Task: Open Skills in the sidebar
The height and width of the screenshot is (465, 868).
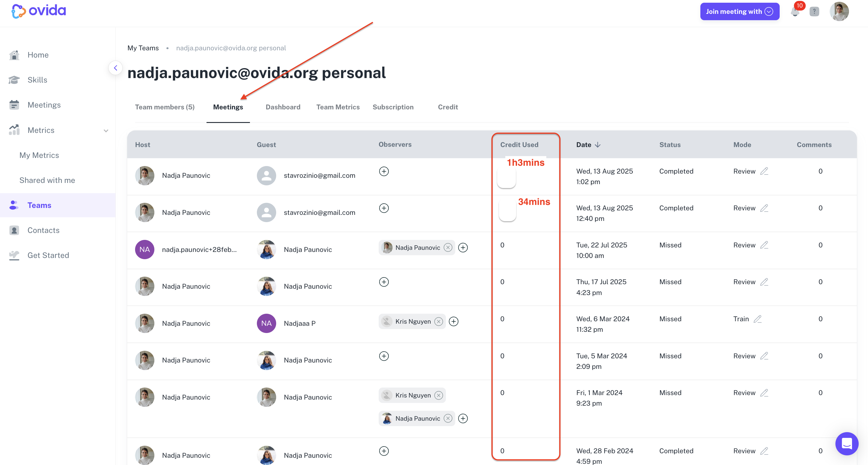Action: 37,80
